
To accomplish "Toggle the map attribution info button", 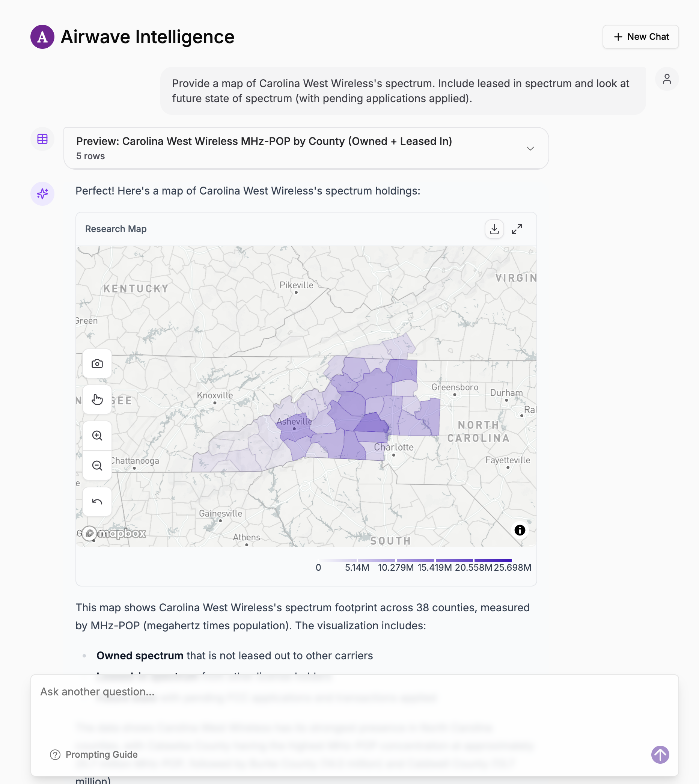I will tap(520, 530).
